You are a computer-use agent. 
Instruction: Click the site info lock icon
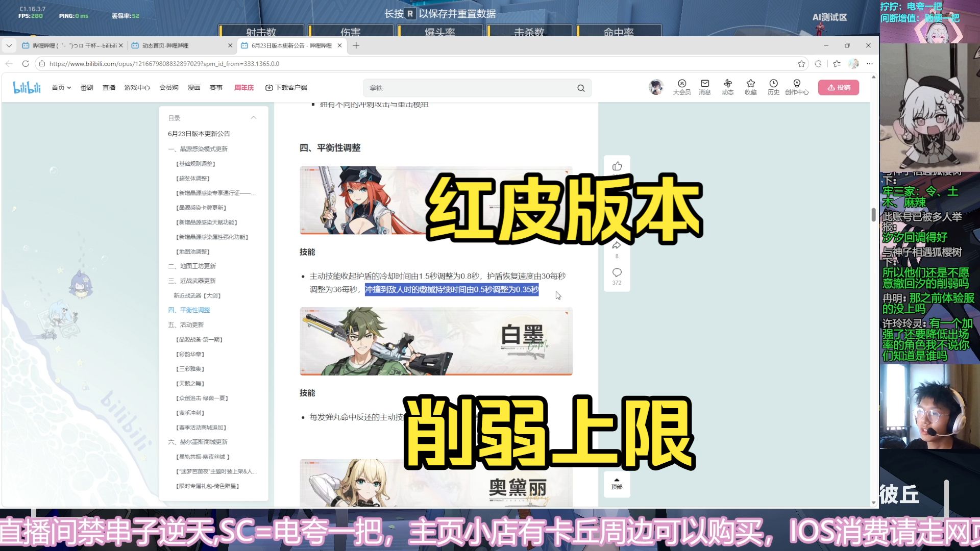pyautogui.click(x=42, y=64)
